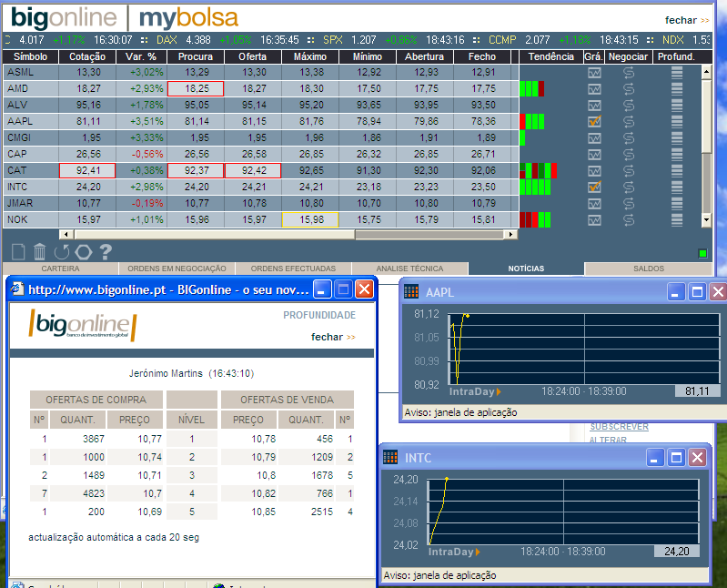Open market depth icon for ASML row

[x=675, y=72]
